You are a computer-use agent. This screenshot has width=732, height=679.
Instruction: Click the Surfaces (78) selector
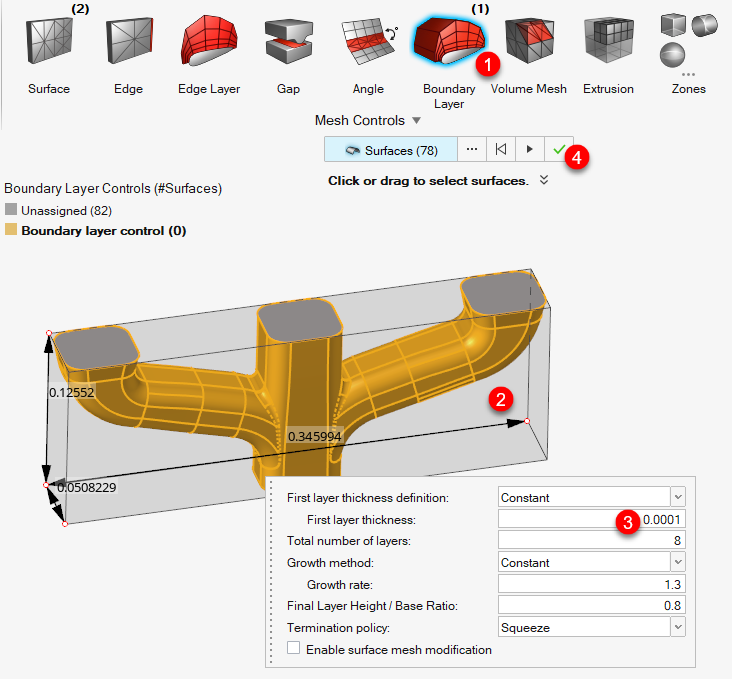(x=391, y=150)
